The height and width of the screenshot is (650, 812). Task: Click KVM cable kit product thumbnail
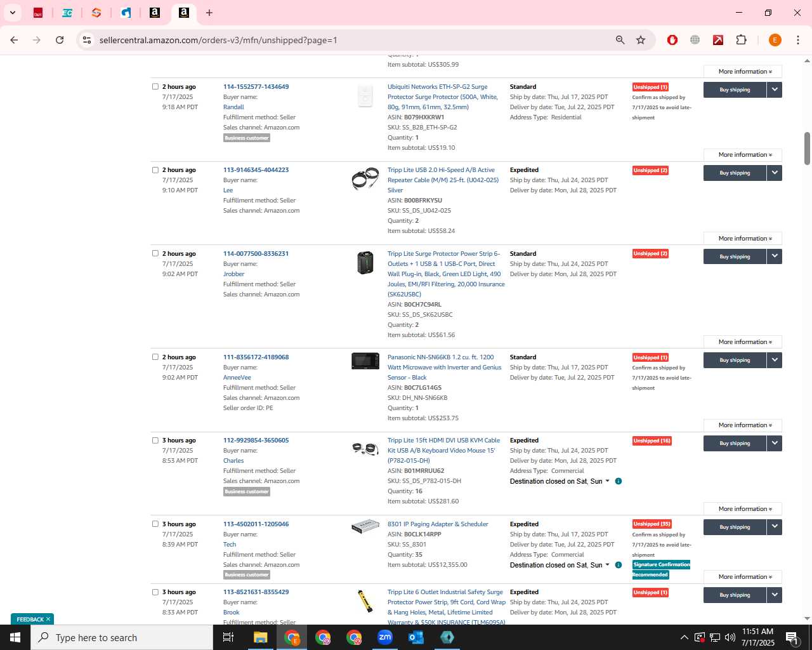pyautogui.click(x=365, y=449)
